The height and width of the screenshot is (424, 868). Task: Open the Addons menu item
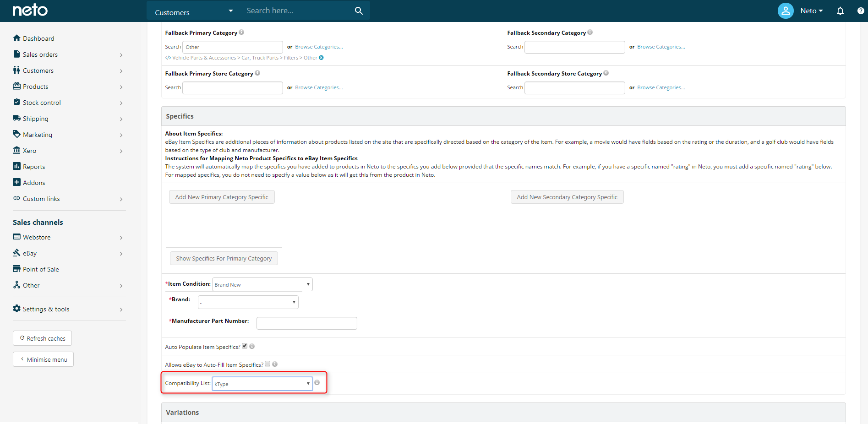pos(34,183)
